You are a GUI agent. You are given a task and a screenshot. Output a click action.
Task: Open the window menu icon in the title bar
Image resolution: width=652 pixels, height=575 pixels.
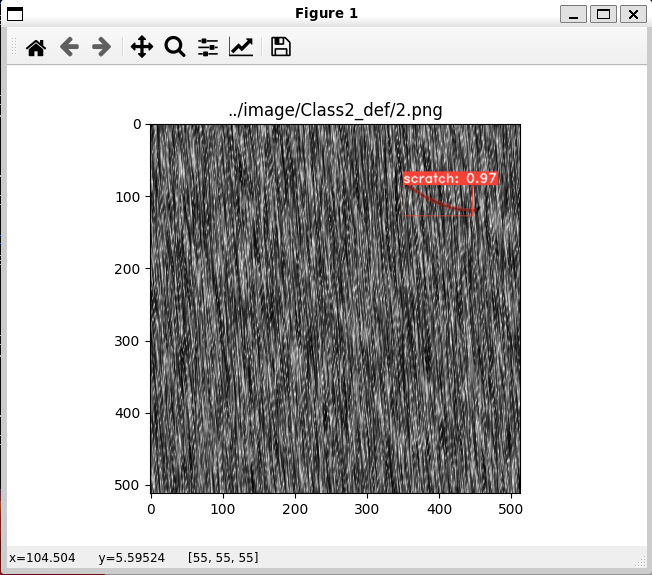tap(15, 14)
